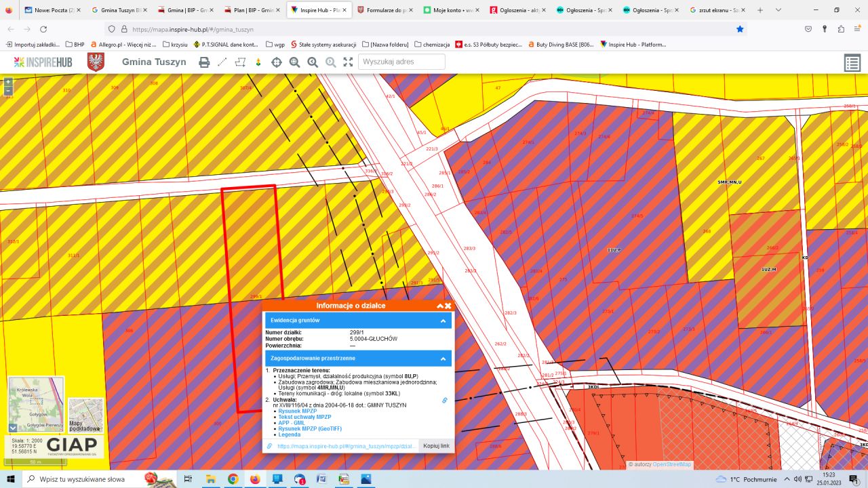Screen dimensions: 868x488
Task: Collapse the Ewidencja gruntów section
Action: (443, 321)
